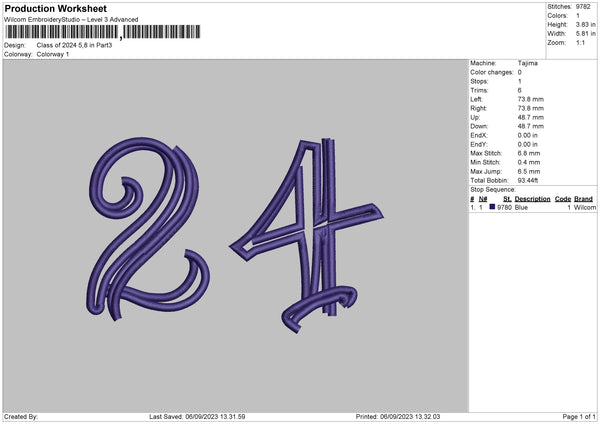Click the 'Colorway 1' value
Image resolution: width=600 pixels, height=424 pixels.
click(53, 54)
